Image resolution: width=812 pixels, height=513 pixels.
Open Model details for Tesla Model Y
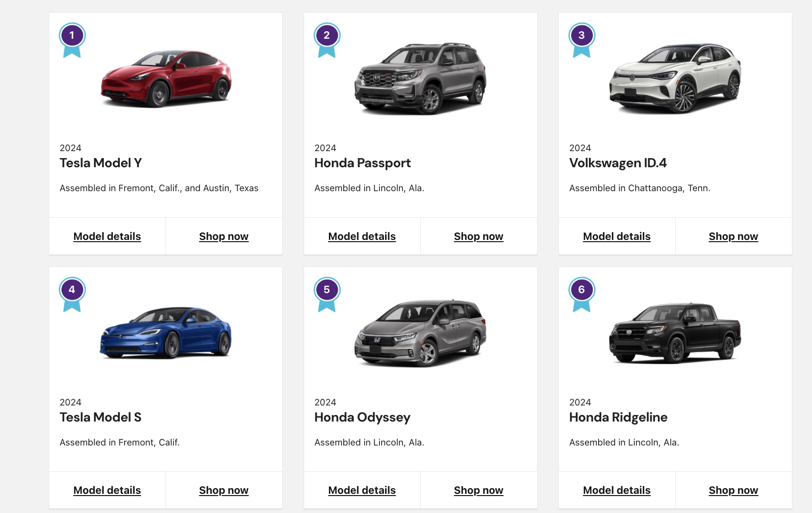pyautogui.click(x=107, y=236)
